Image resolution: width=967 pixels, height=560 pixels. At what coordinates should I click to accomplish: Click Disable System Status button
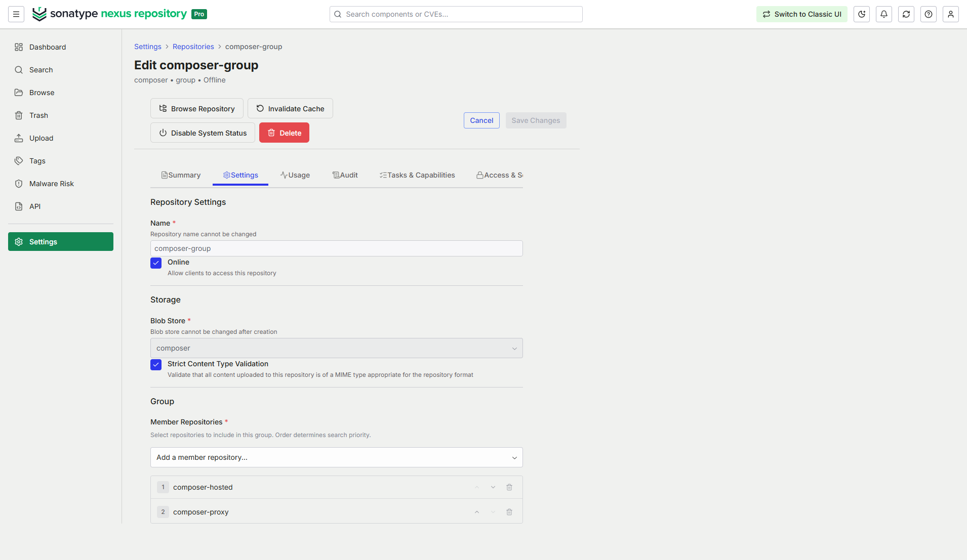[203, 133]
